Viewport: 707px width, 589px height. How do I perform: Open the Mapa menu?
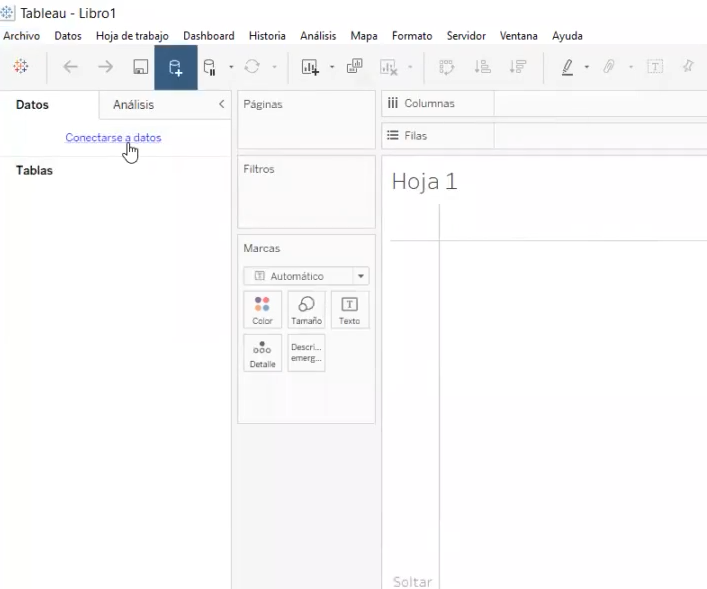(364, 36)
